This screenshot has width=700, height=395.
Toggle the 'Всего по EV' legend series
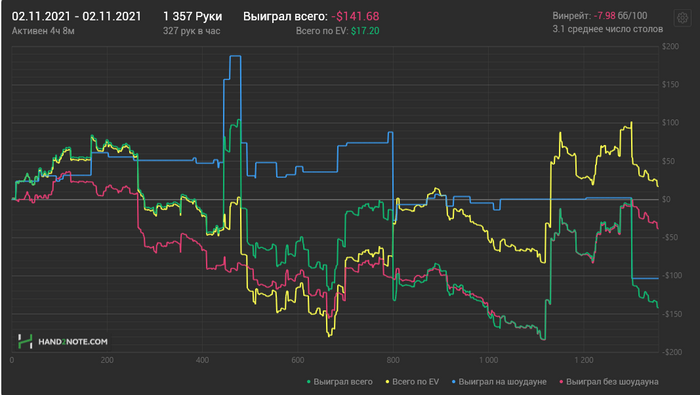pyautogui.click(x=412, y=382)
